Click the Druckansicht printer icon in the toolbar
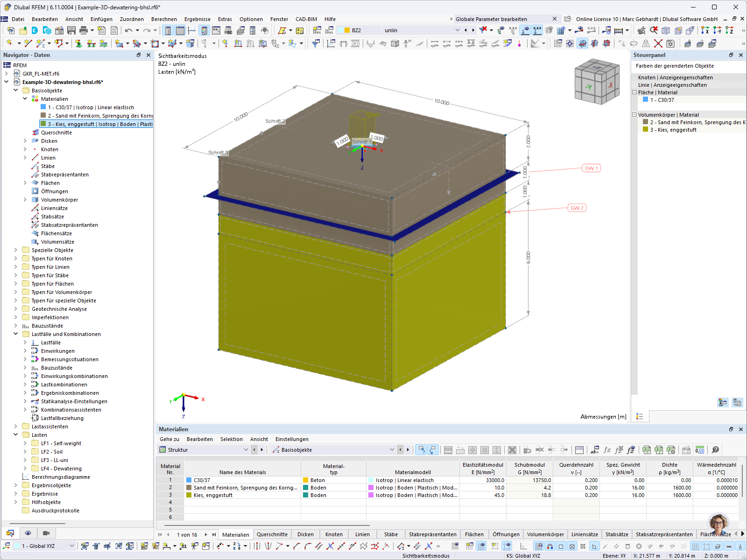The width and height of the screenshot is (747, 560). [84, 30]
